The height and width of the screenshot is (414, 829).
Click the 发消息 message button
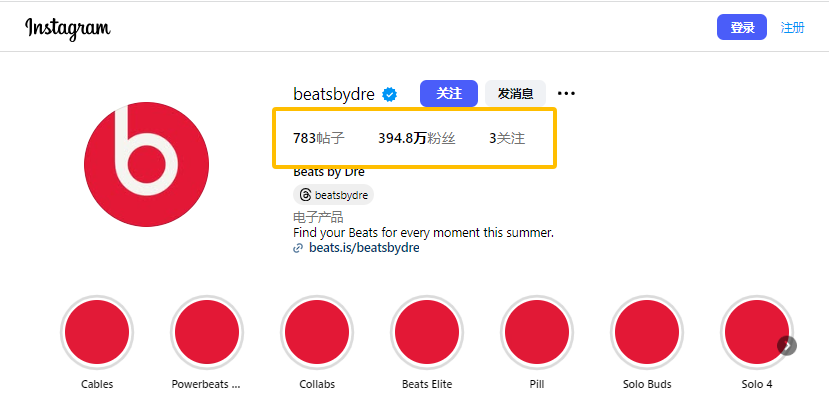[515, 93]
